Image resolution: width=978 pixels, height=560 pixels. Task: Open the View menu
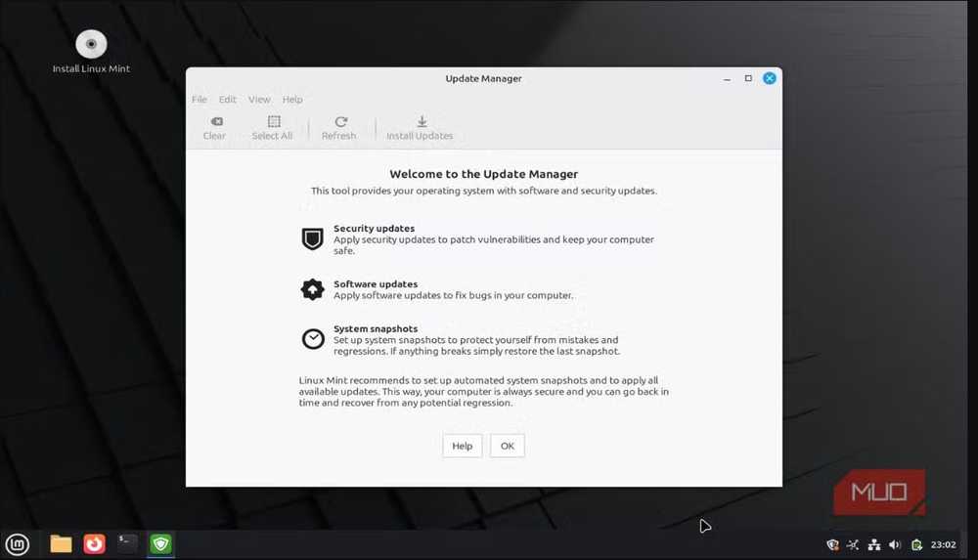coord(259,99)
